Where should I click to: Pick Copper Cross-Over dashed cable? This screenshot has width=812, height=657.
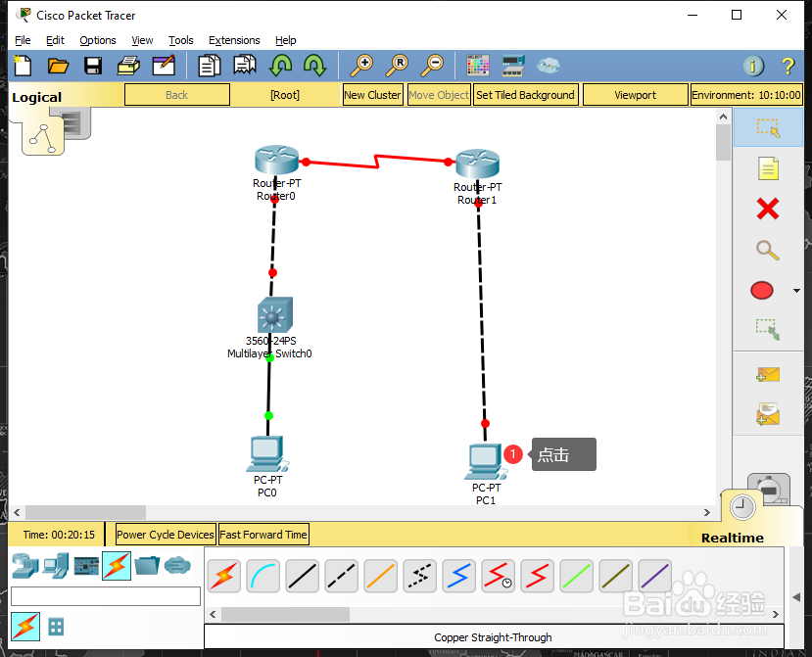click(x=341, y=576)
